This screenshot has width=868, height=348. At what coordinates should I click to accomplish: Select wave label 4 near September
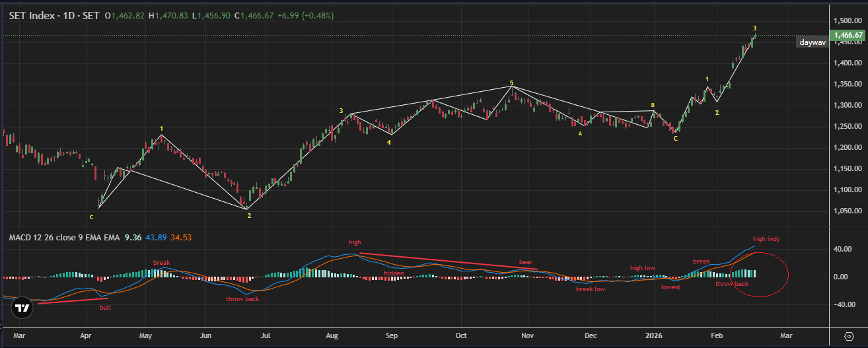pyautogui.click(x=389, y=142)
